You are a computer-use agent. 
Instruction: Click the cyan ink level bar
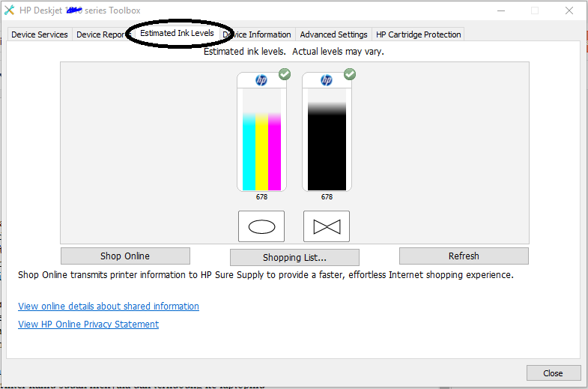(249, 152)
